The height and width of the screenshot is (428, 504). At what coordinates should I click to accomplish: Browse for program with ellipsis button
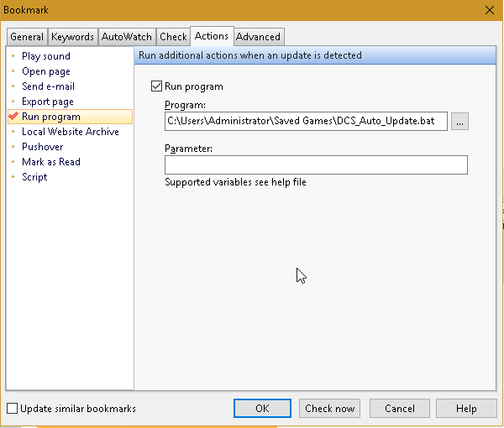coord(459,122)
